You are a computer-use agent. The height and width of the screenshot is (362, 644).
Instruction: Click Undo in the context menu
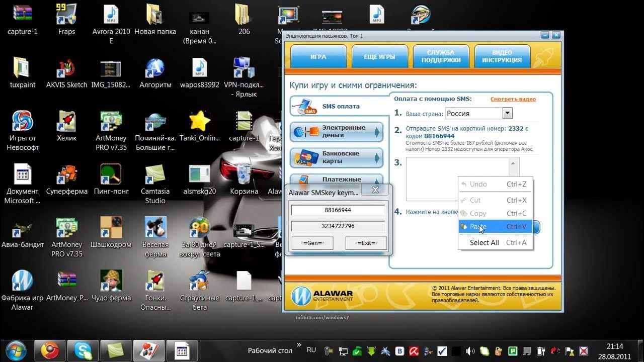point(496,184)
